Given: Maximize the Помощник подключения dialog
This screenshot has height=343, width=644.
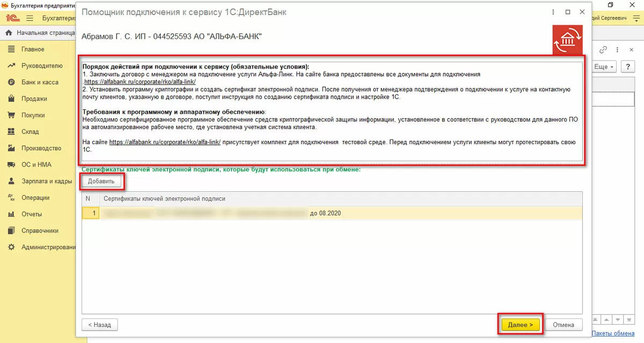Looking at the screenshot, I should [568, 12].
